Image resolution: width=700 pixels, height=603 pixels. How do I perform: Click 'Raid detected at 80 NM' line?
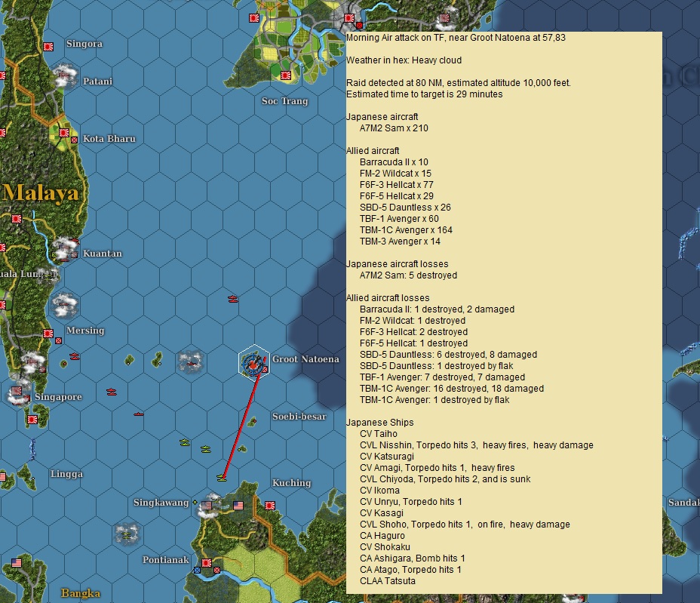tap(459, 82)
